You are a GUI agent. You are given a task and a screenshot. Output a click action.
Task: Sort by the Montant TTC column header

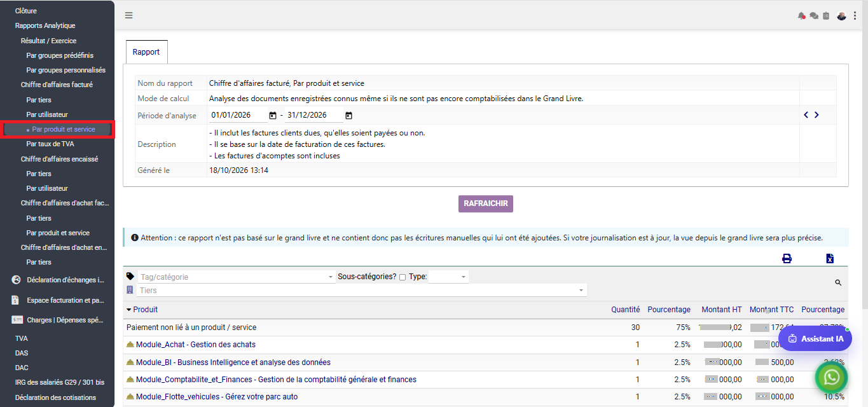click(x=772, y=310)
